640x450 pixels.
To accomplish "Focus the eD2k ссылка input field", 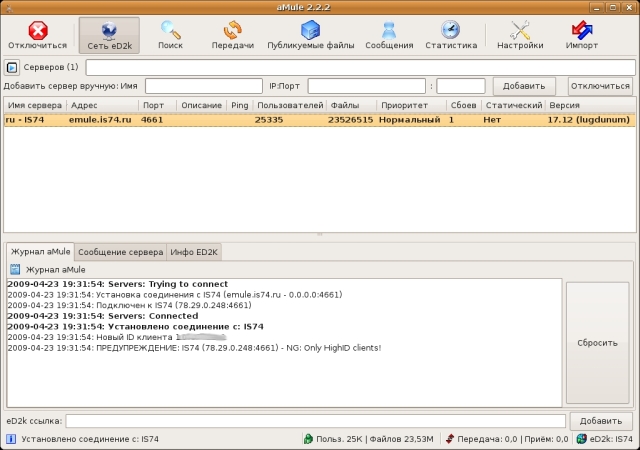I will [x=315, y=421].
